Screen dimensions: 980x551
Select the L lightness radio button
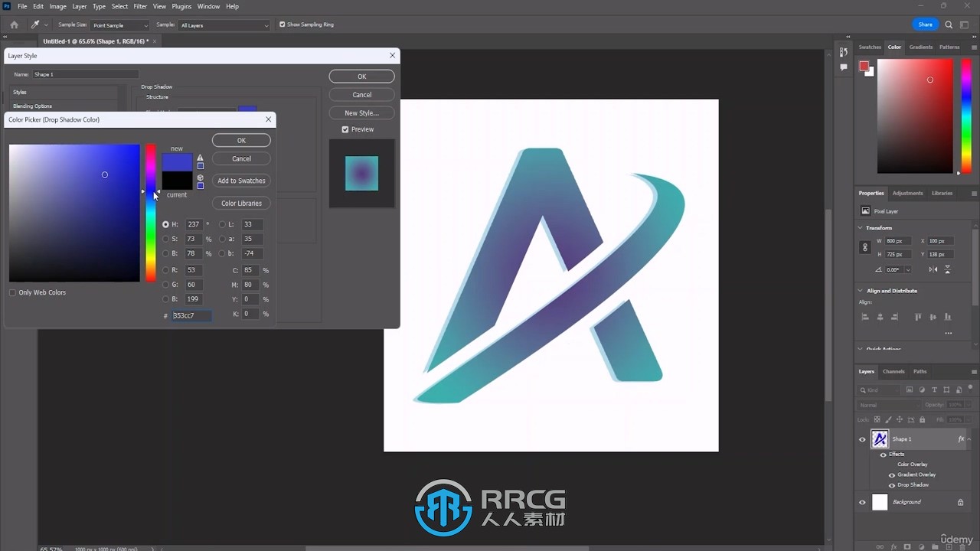(222, 224)
